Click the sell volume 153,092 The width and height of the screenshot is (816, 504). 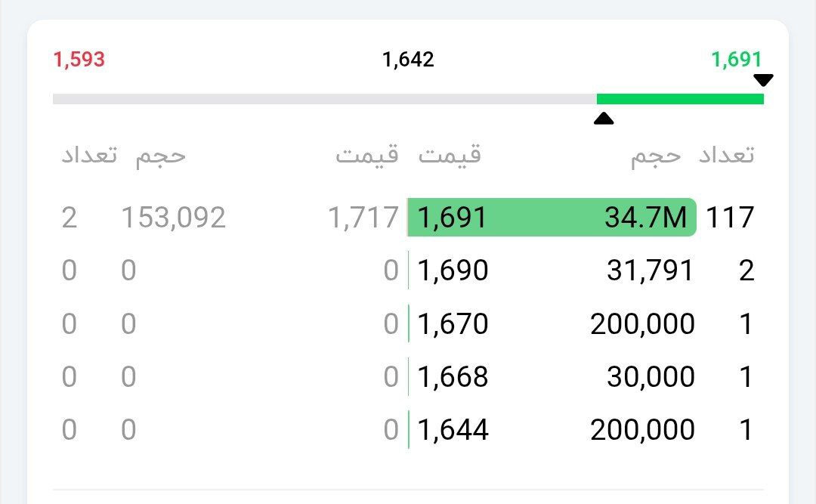pyautogui.click(x=173, y=218)
